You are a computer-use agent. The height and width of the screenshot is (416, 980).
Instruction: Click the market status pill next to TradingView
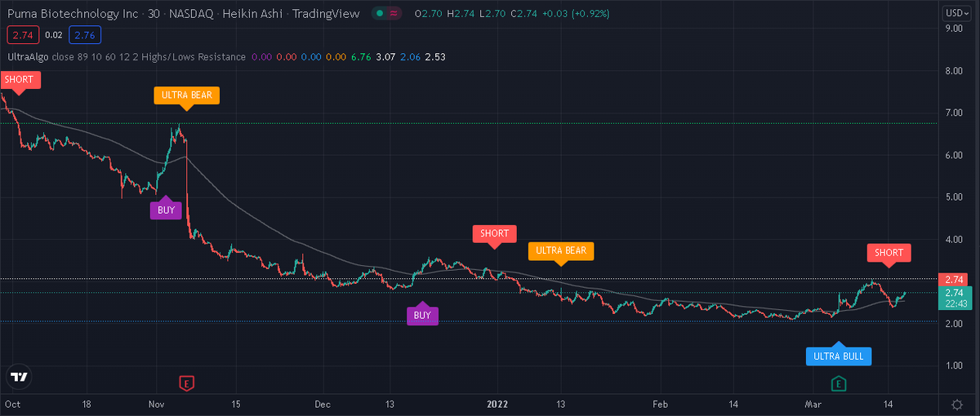387,14
